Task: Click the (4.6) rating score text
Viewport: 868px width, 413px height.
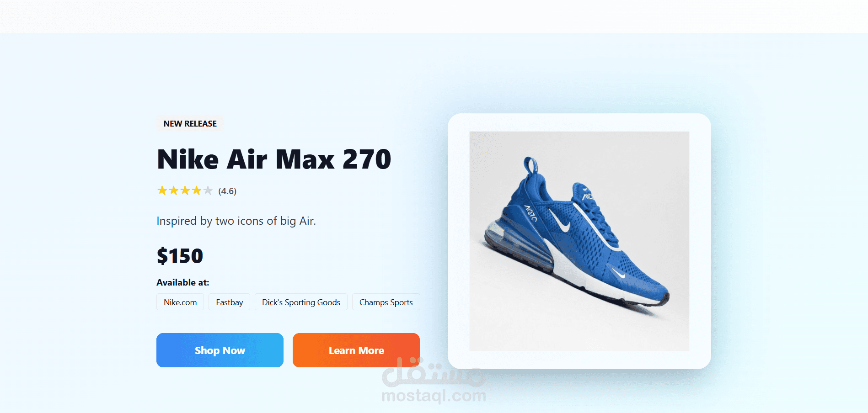Action: tap(227, 191)
